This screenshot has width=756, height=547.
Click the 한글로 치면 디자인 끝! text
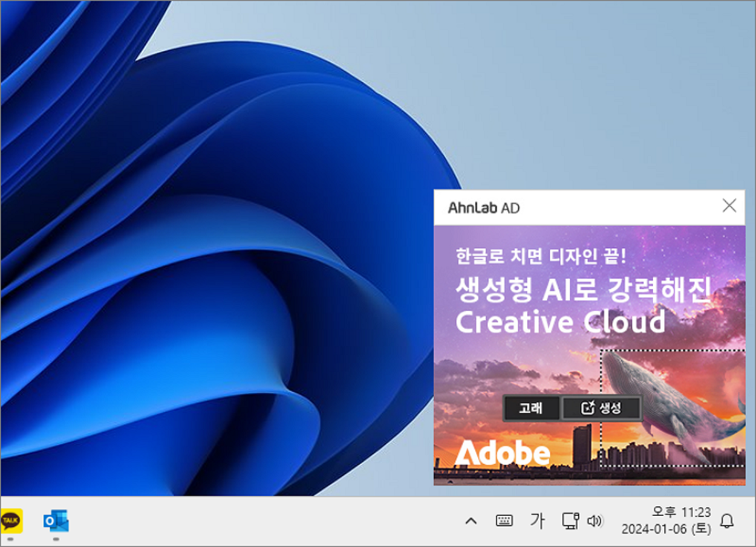pyautogui.click(x=541, y=256)
